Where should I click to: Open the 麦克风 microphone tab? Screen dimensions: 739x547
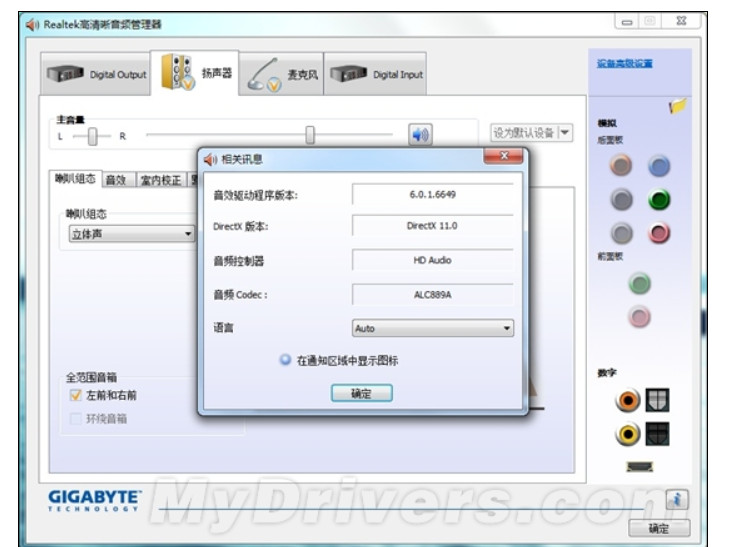click(x=281, y=74)
